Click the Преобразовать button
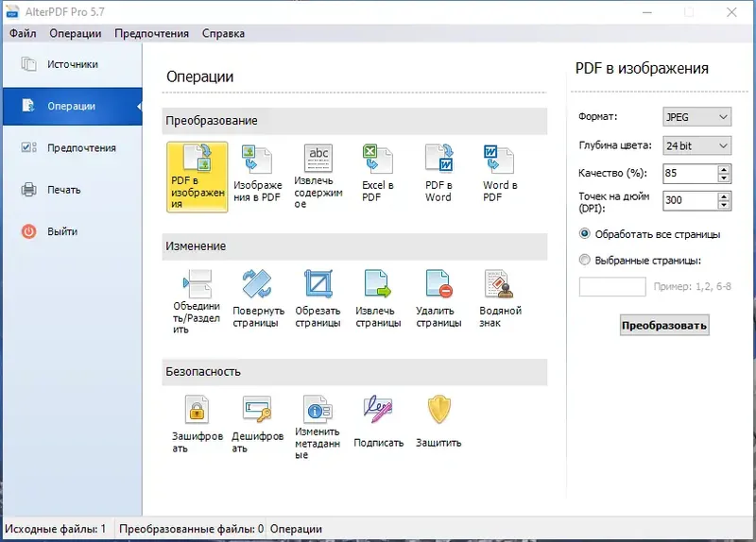Image resolution: width=756 pixels, height=542 pixels. pos(664,325)
